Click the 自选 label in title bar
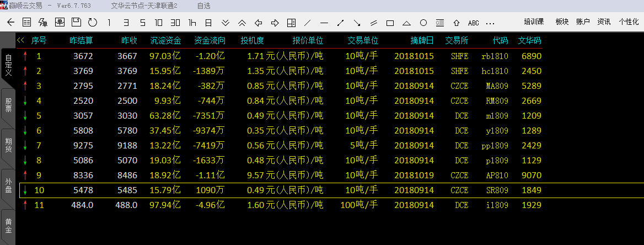Screen dimensions: 644x245 click(x=203, y=6)
